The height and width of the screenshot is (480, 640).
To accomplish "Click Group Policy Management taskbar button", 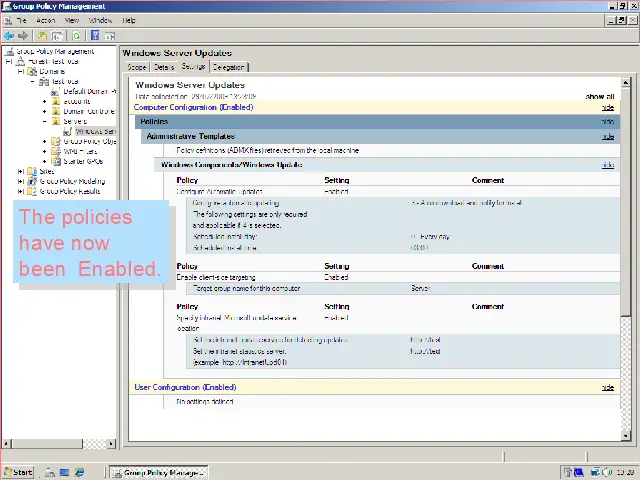I will click(x=159, y=472).
